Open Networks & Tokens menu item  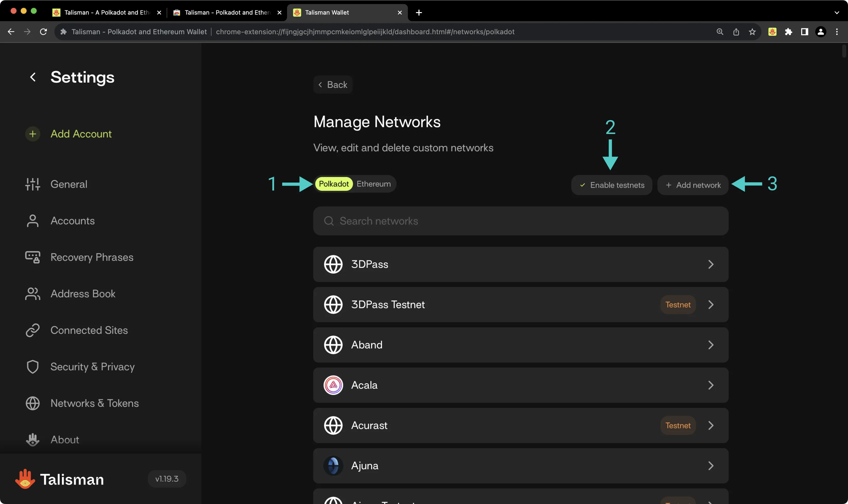pyautogui.click(x=94, y=403)
